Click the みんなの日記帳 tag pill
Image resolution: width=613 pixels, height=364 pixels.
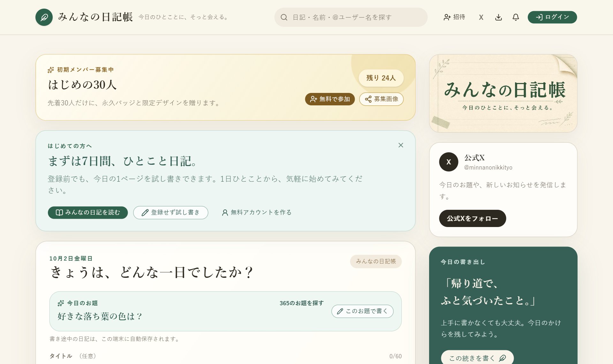tap(376, 262)
